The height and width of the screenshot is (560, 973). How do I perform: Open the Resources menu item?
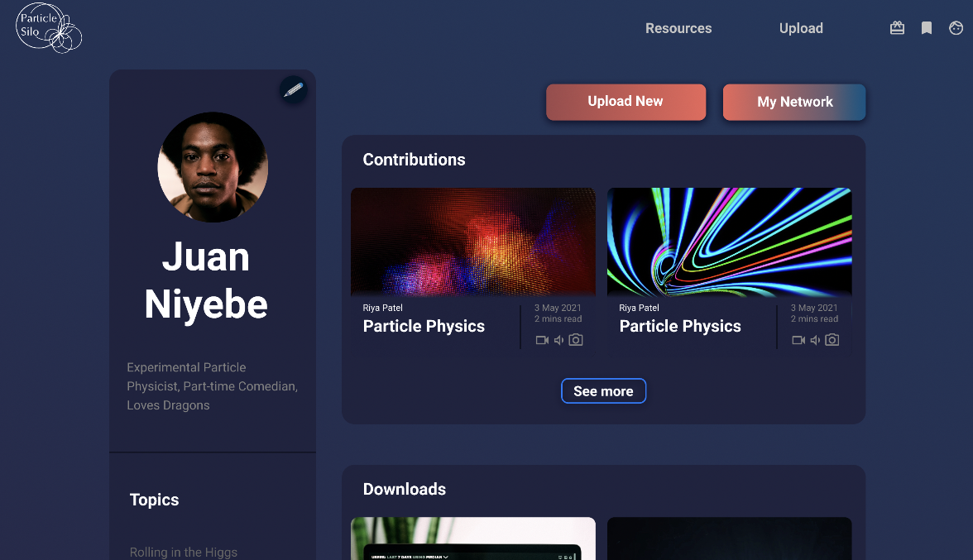pos(678,28)
